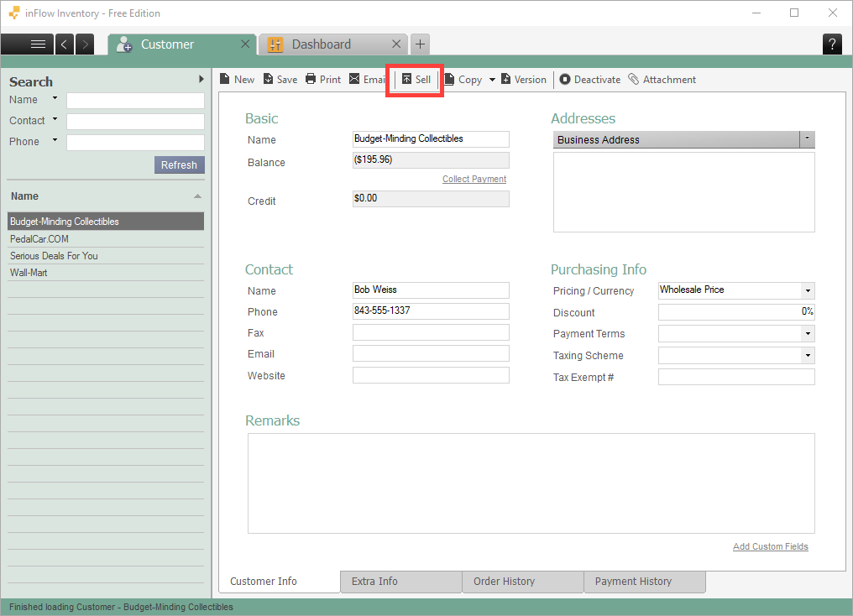The width and height of the screenshot is (853, 616).
Task: Copy the customer record
Action: click(463, 80)
